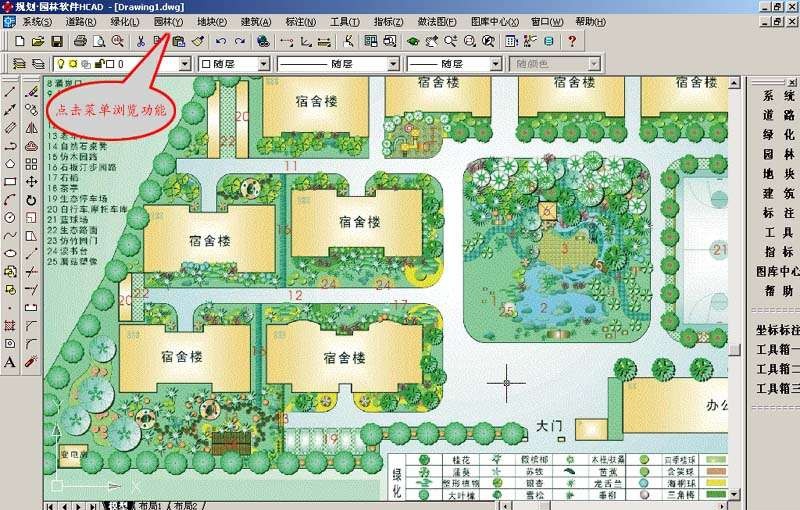
Task: Click the layer color box swatch
Action: point(110,64)
